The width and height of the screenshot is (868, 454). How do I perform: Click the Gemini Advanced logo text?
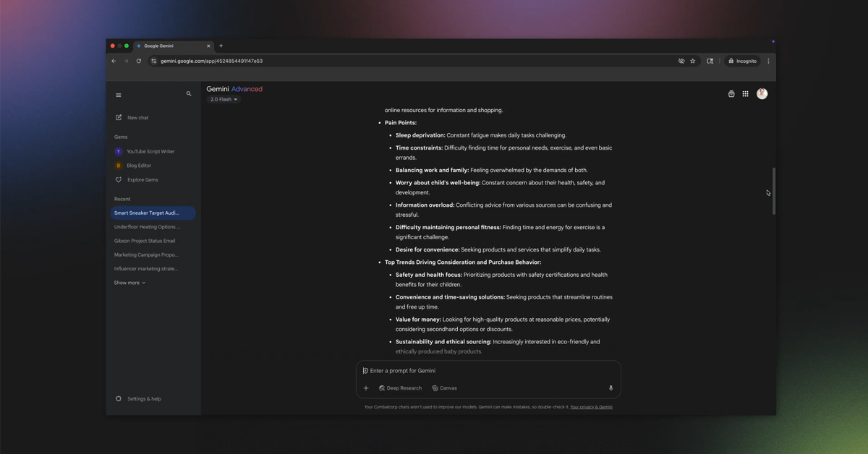[x=234, y=89]
